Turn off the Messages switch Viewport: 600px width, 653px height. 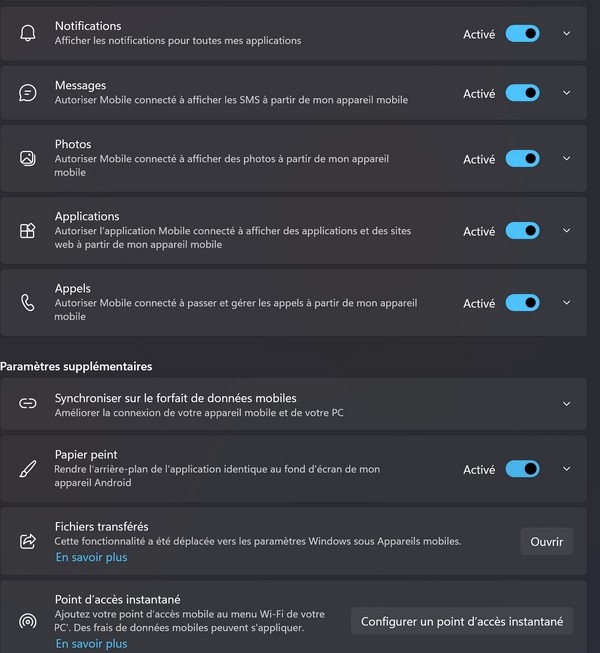[x=523, y=93]
